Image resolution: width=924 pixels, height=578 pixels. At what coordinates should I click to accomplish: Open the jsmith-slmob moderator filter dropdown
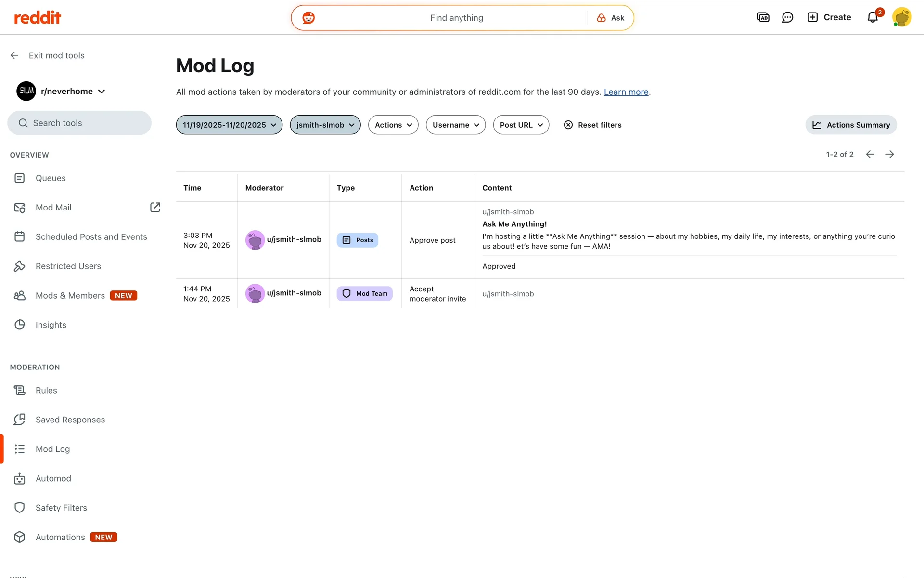click(x=325, y=125)
